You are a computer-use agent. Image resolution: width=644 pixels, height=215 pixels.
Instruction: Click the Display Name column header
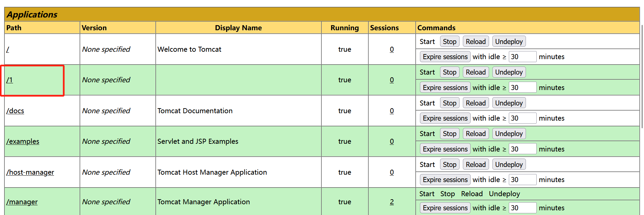(x=238, y=28)
